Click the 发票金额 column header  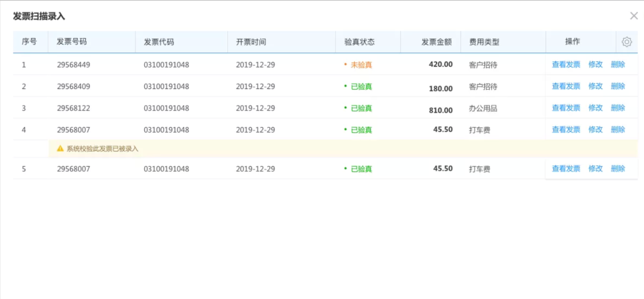pyautogui.click(x=436, y=42)
